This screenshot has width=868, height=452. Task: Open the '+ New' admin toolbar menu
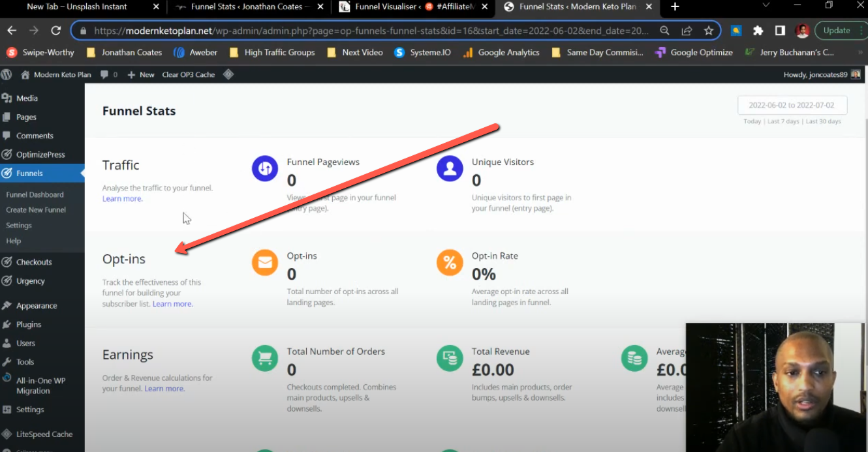(141, 74)
